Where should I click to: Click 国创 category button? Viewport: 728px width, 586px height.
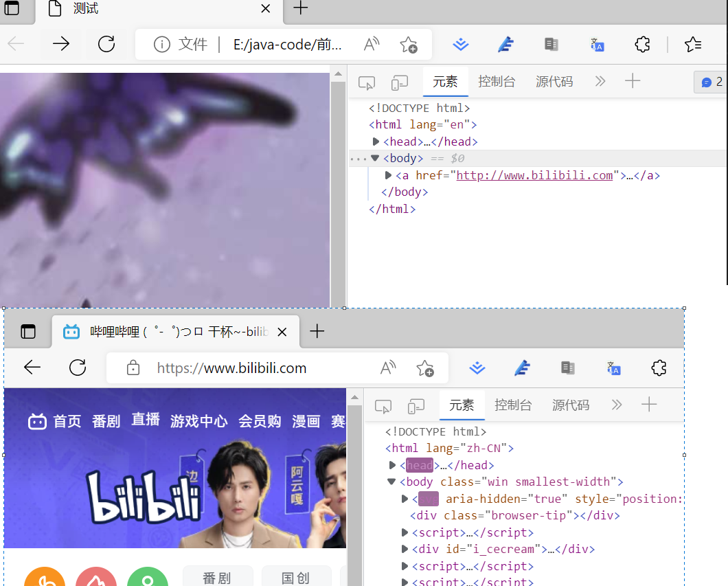tap(295, 577)
